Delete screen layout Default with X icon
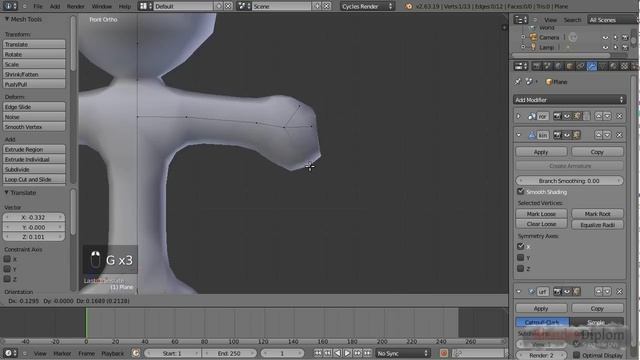The width and height of the screenshot is (640, 360). 228,6
